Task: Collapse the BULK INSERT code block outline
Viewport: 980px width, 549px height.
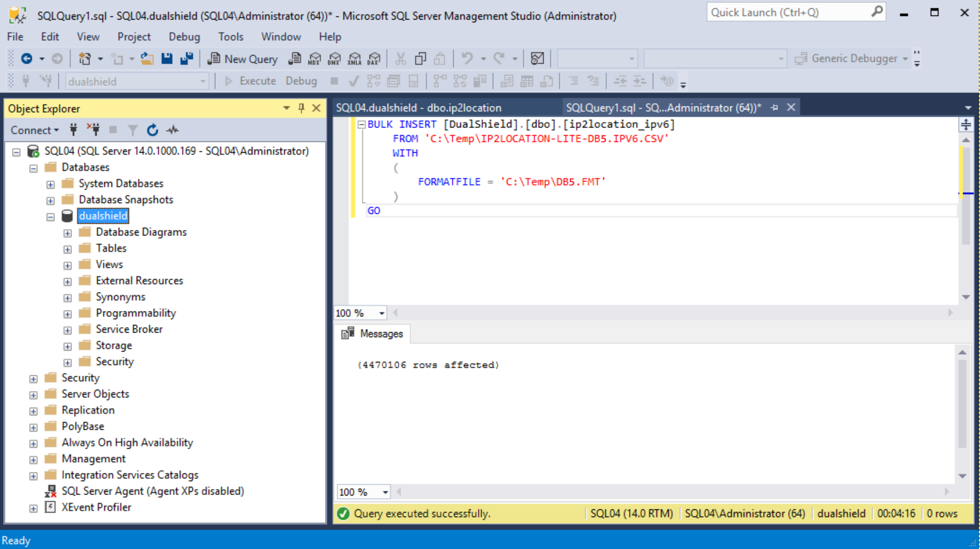Action: 361,124
